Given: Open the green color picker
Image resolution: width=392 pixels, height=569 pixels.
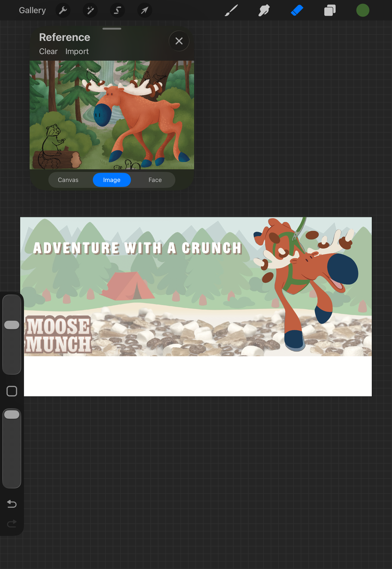Looking at the screenshot, I should click(363, 10).
